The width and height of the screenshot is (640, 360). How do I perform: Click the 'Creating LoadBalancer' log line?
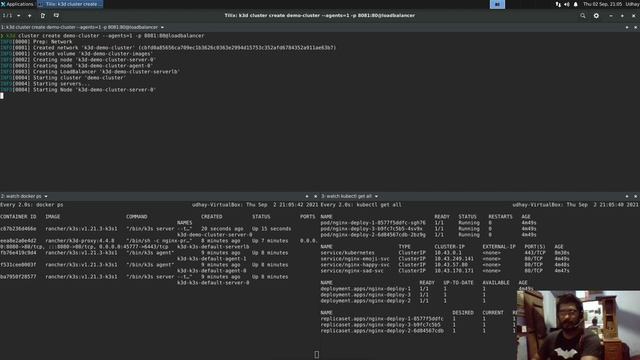pyautogui.click(x=90, y=71)
